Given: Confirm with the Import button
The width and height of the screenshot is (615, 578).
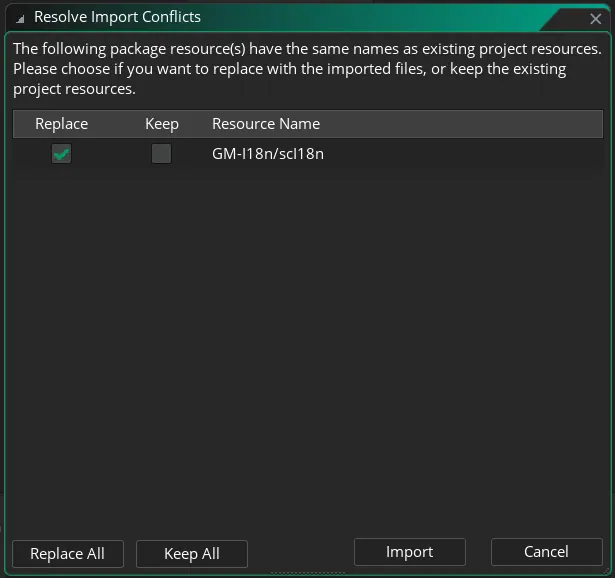Looking at the screenshot, I should (409, 552).
